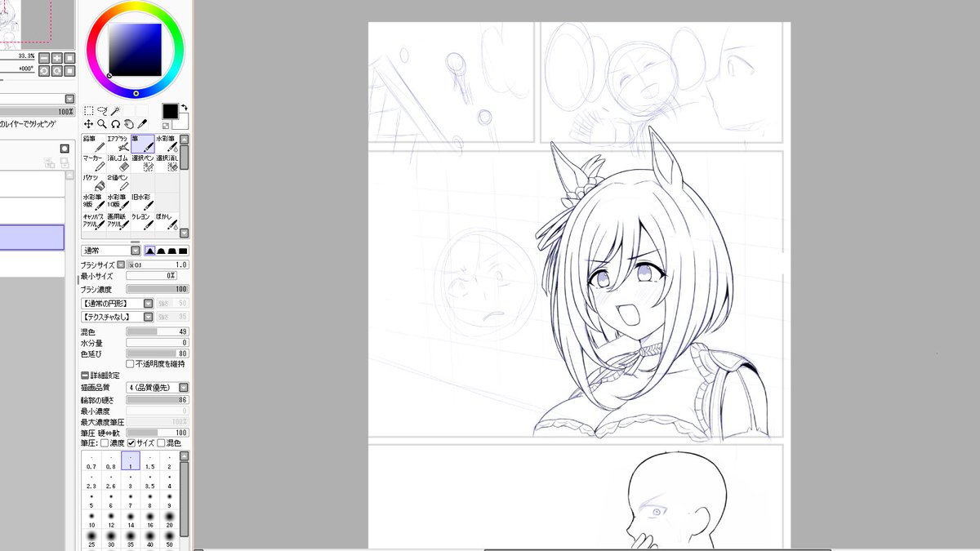The height and width of the screenshot is (551, 980).
Task: Select the sharpest brush edge shape
Action: click(x=150, y=251)
